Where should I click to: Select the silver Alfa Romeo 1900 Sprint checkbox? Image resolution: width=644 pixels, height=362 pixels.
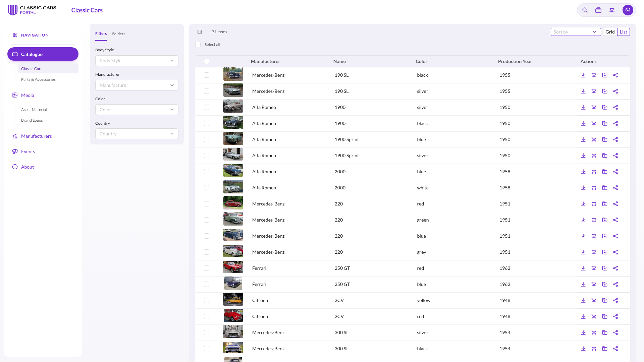207,156
